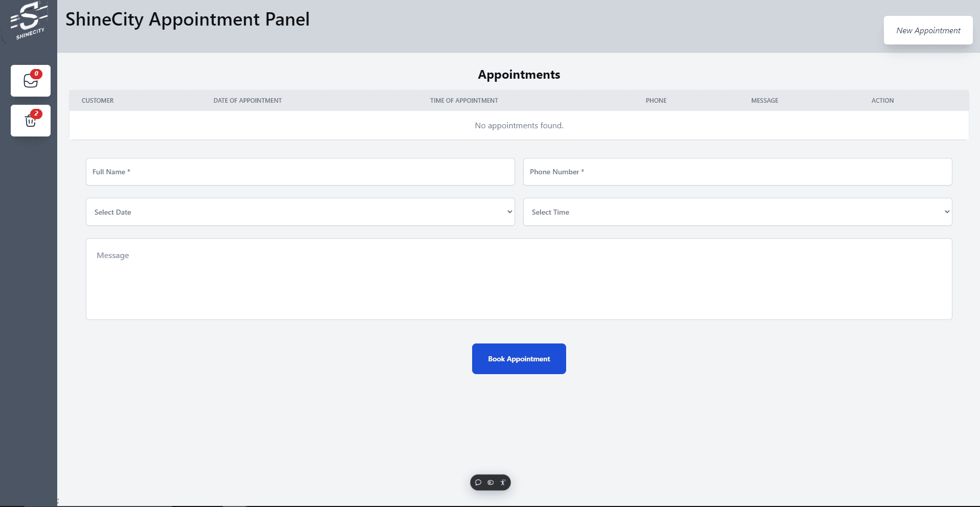980x507 pixels.
Task: Focus the Phone Number input field
Action: [x=737, y=172]
